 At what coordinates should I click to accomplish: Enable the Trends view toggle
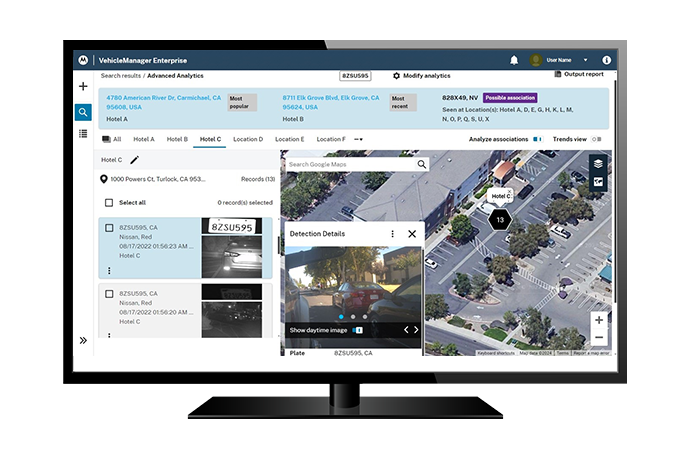[x=596, y=139]
